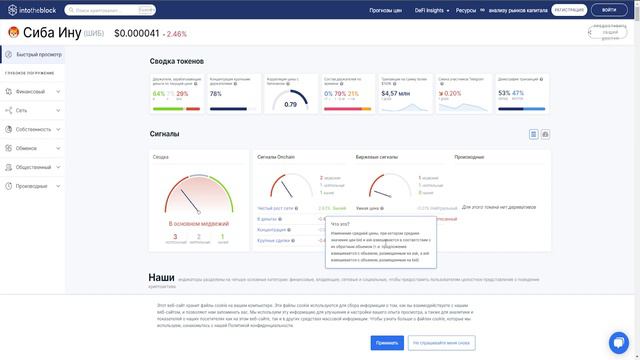Viewport: 640px width, 360px height.
Task: Click the Производные sidebar clock icon
Action: pos(9,186)
